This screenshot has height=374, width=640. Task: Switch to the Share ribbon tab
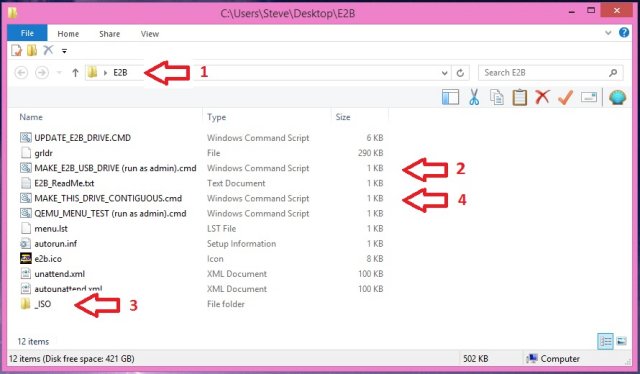coord(109,34)
